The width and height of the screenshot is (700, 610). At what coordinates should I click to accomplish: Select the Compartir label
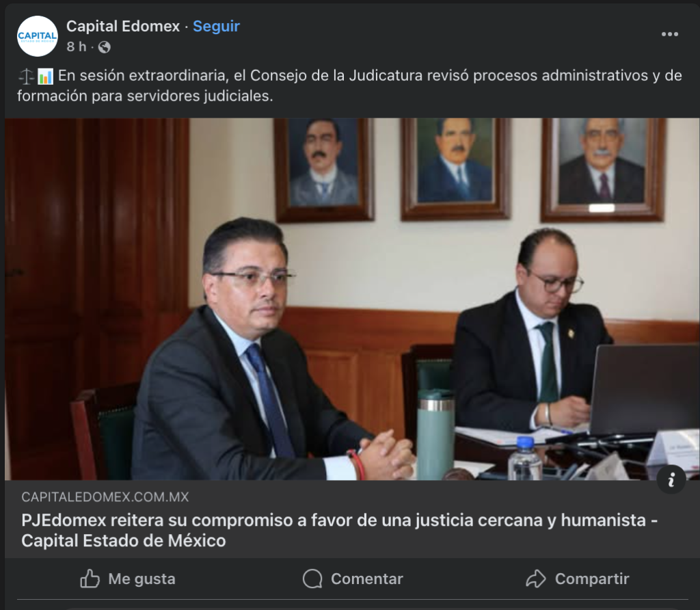click(592, 579)
